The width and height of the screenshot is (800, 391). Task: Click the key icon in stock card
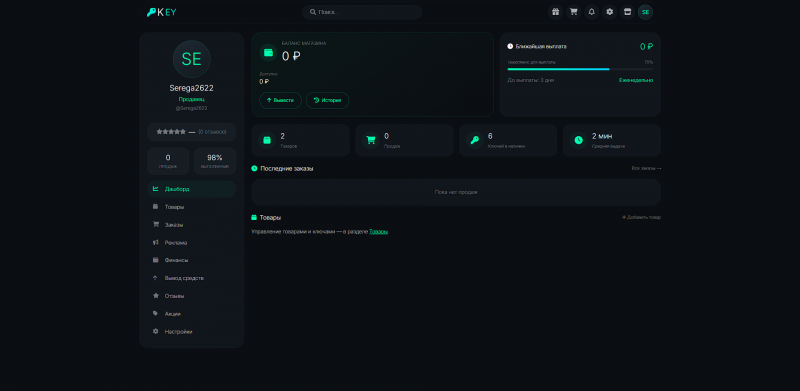474,140
